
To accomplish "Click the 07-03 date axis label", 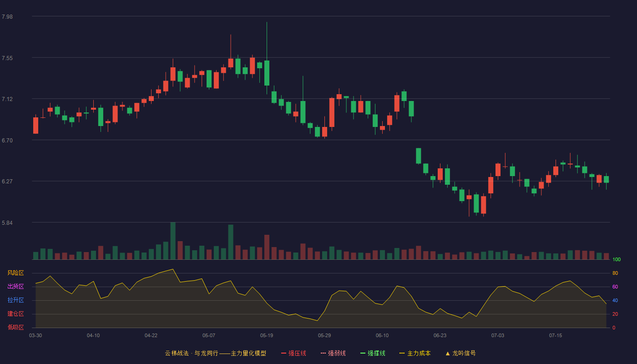I will [498, 335].
